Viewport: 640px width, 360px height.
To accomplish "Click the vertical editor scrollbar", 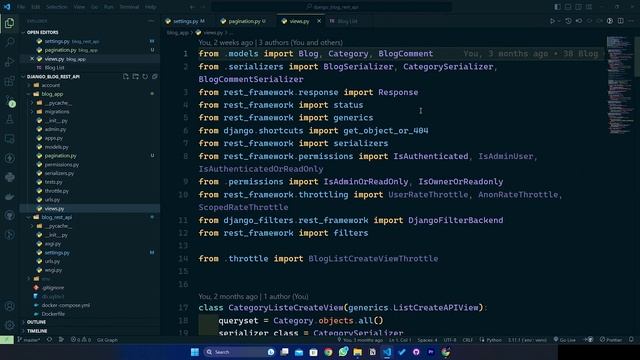I will (637, 56).
